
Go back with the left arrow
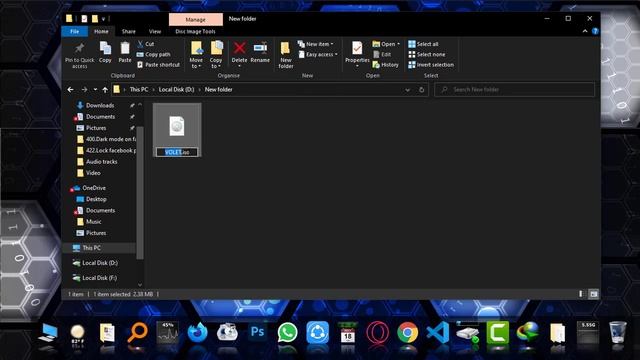pos(71,89)
